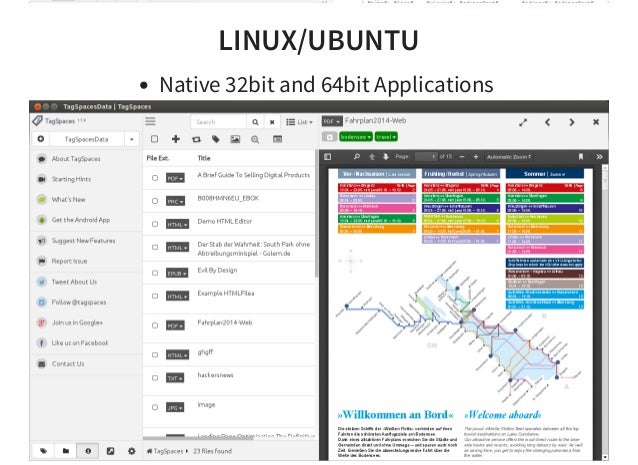
Task: Expand the TagSpacesData location dropdown
Action: pos(132,139)
